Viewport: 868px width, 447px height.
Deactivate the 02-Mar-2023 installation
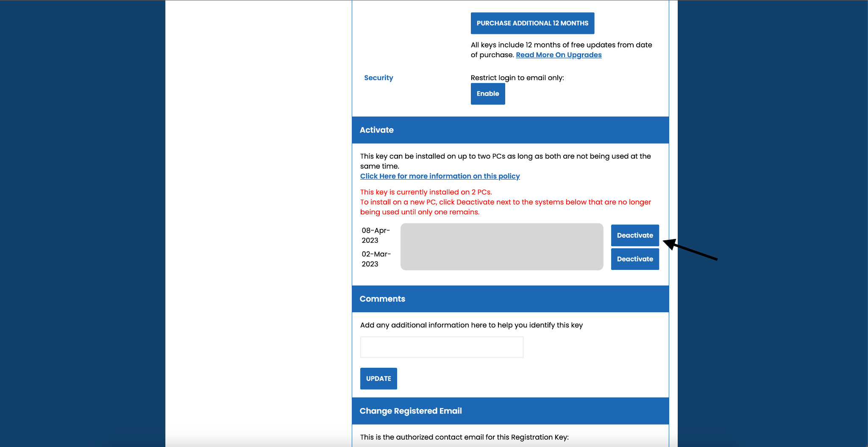tap(635, 259)
